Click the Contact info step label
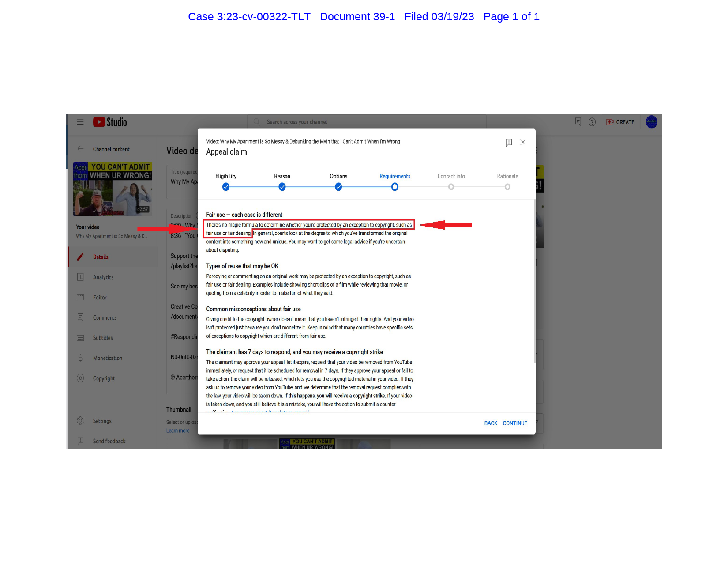 (x=451, y=176)
